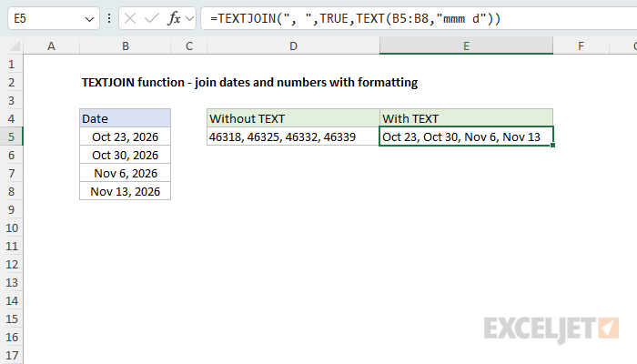The image size is (637, 364).
Task: Select row 5 header
Action: [x=11, y=136]
